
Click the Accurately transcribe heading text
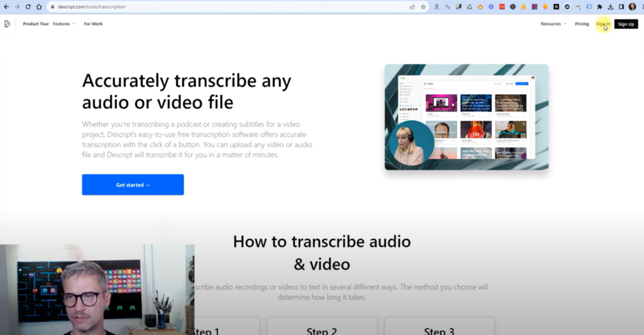pos(186,91)
